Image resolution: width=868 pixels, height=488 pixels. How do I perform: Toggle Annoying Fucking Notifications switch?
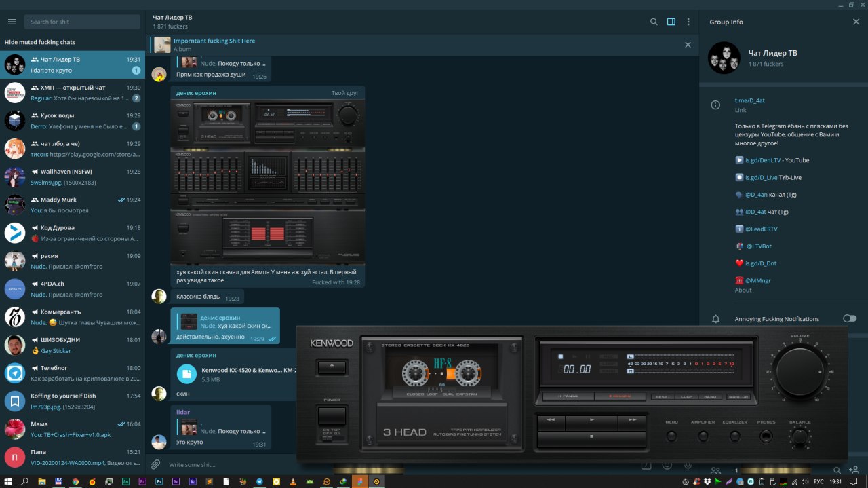click(x=849, y=318)
